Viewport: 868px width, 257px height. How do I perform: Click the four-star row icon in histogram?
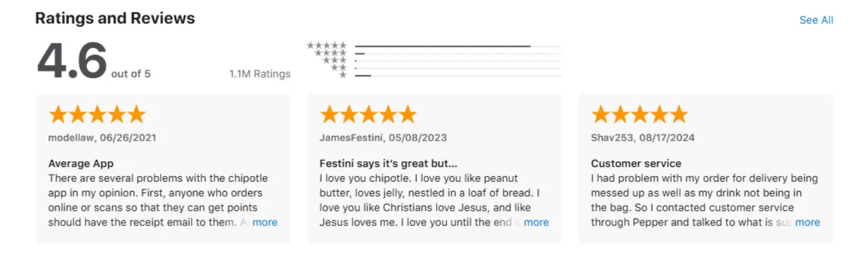tap(330, 53)
